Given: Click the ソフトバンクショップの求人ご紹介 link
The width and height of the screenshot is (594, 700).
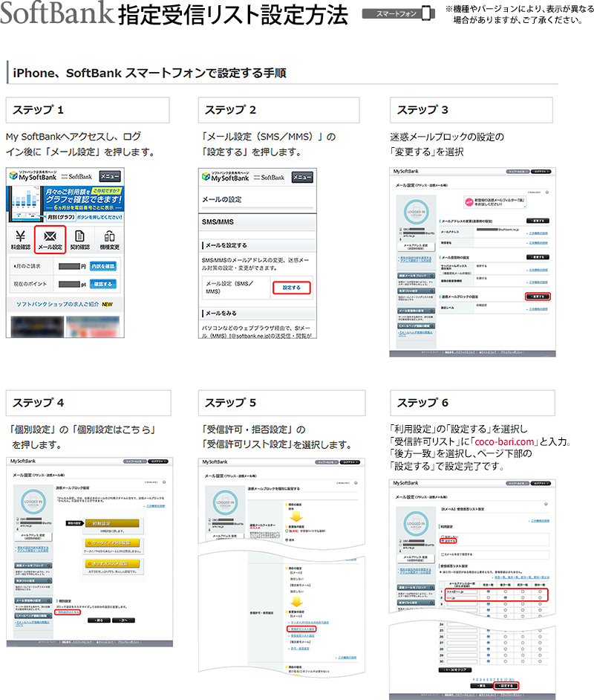Looking at the screenshot, I should point(58,304).
